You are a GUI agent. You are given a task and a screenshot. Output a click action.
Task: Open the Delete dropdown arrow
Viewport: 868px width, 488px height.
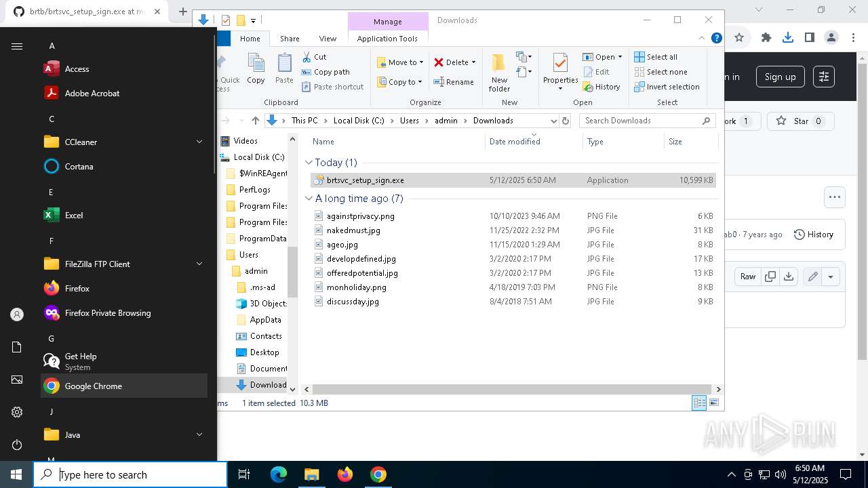tap(473, 62)
